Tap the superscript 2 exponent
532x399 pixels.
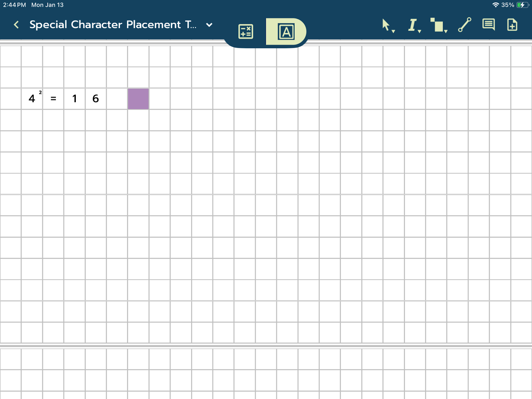[40, 93]
